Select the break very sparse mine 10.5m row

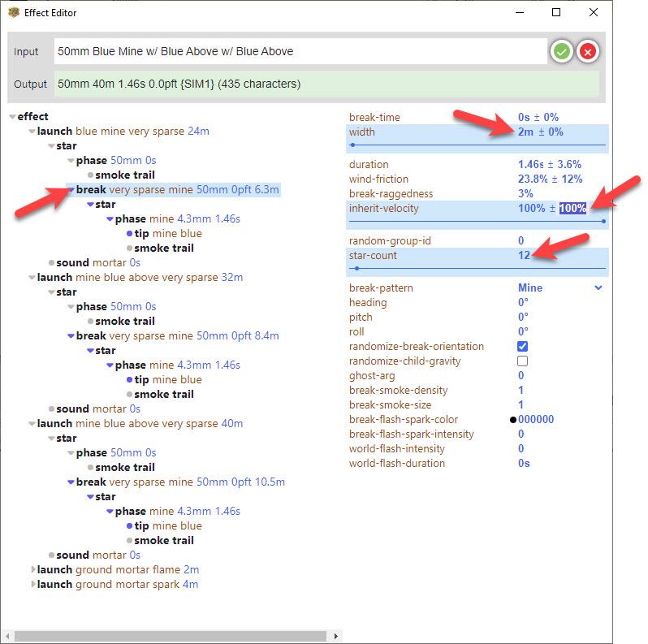179,482
